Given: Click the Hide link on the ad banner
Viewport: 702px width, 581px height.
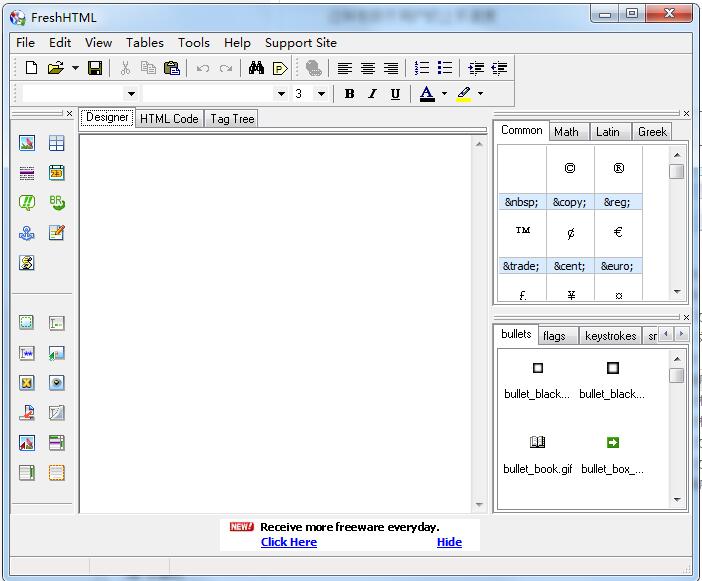Looking at the screenshot, I should (x=449, y=542).
